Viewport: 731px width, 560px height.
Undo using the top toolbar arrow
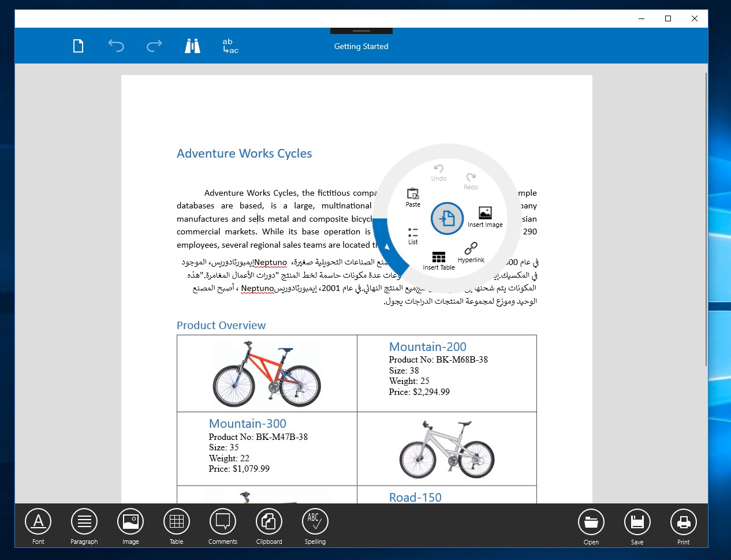pos(116,46)
